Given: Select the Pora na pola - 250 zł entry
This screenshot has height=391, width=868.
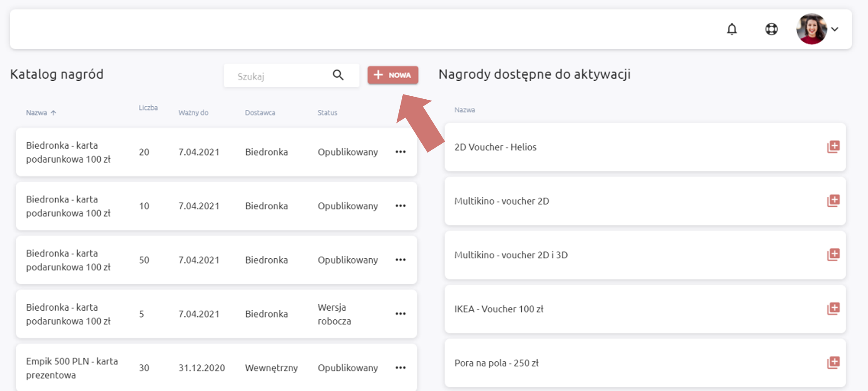Looking at the screenshot, I should pos(496,363).
